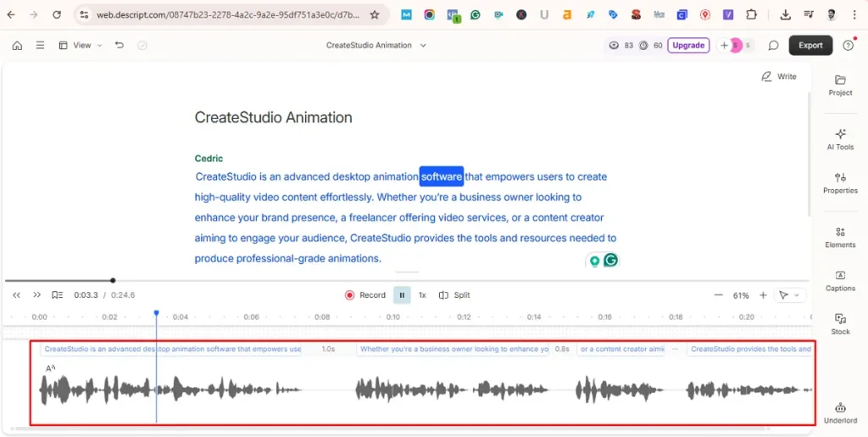Select the highlighted word 'software' in script
The image size is (868, 437).
tap(441, 176)
